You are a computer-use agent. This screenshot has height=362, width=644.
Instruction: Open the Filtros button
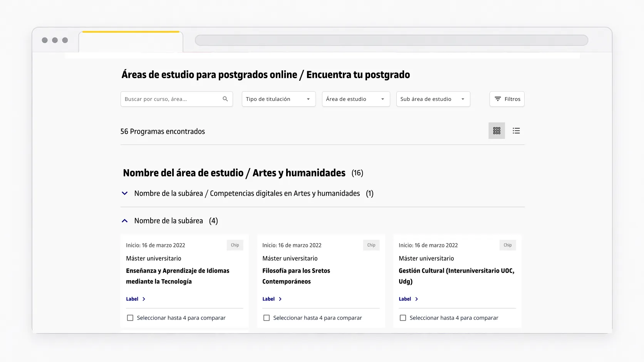507,99
